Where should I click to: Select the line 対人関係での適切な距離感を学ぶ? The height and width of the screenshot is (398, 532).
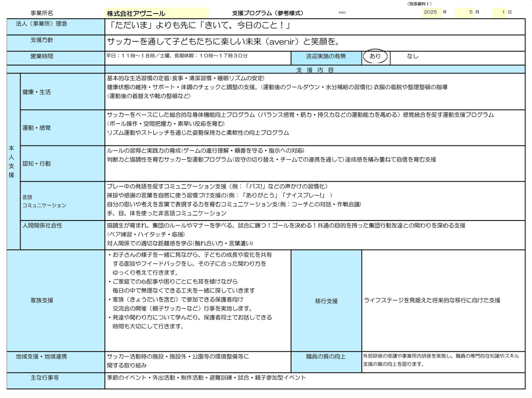pyautogui.click(x=180, y=243)
